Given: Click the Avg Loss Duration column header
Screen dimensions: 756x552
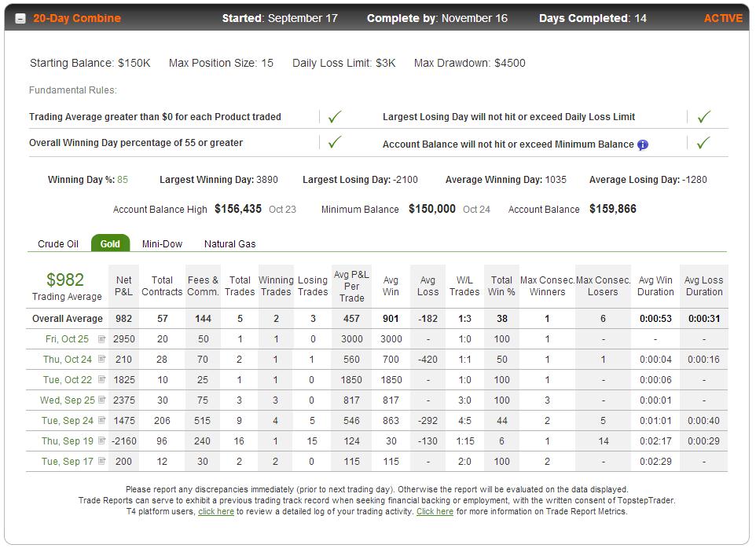Looking at the screenshot, I should 704,286.
